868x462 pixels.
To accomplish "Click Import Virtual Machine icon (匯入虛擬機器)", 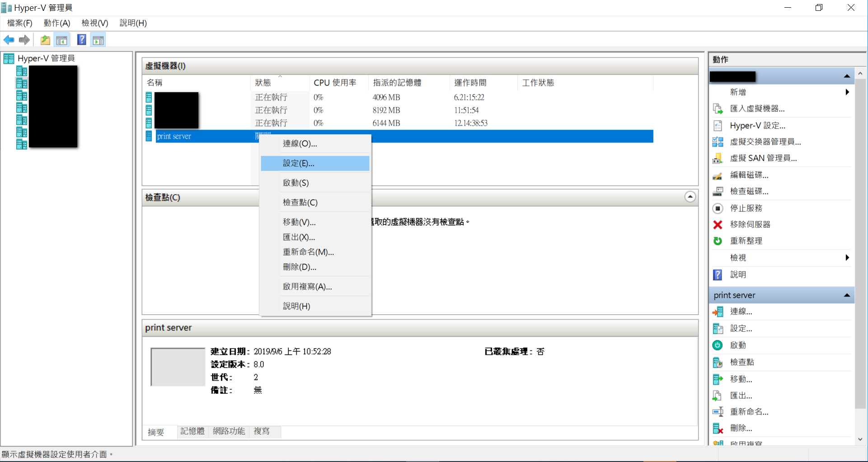I will (x=718, y=109).
